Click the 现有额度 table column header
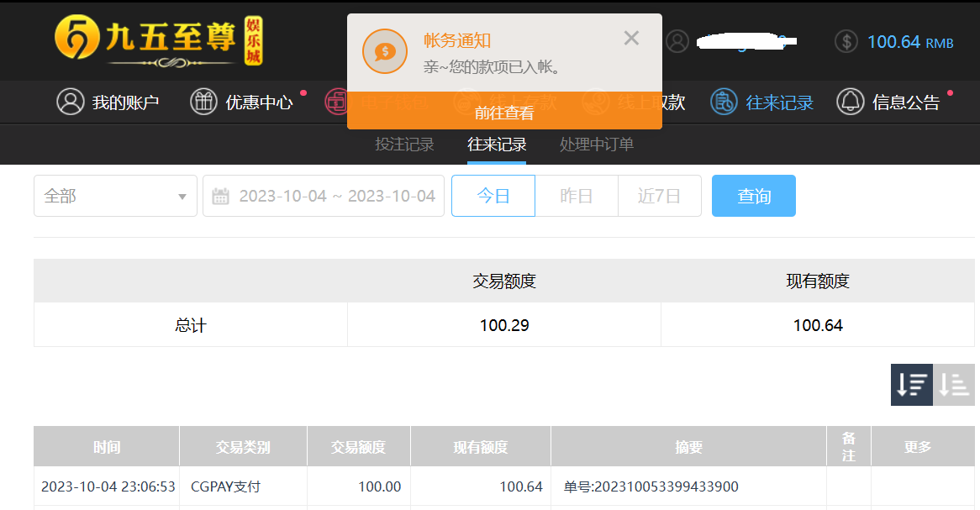This screenshot has width=980, height=510. (x=481, y=447)
